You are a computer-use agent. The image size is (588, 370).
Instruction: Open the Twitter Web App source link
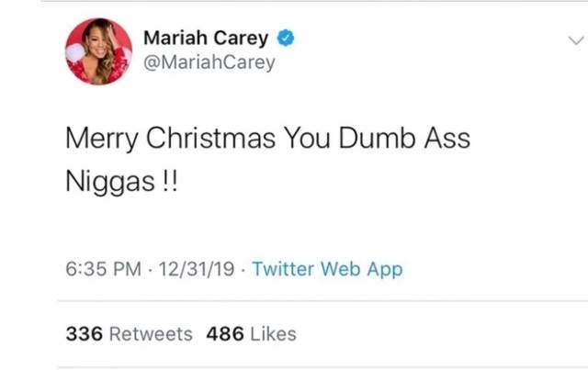tap(327, 269)
